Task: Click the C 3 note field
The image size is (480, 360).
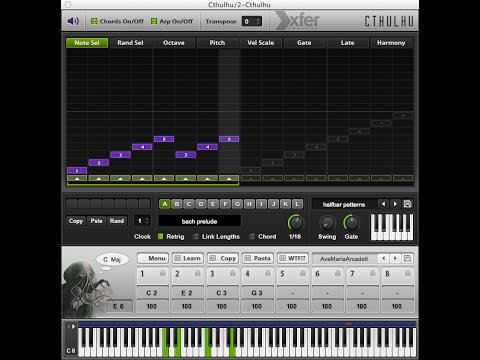Action: click(222, 293)
